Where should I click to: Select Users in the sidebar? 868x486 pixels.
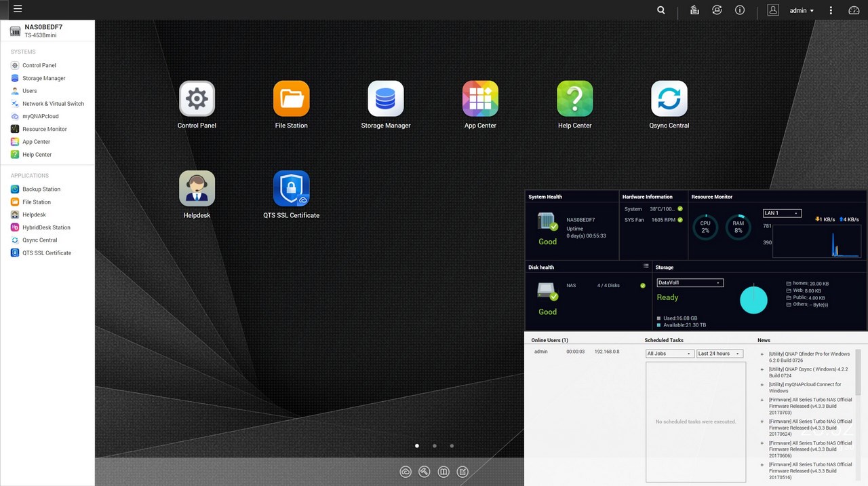[30, 91]
